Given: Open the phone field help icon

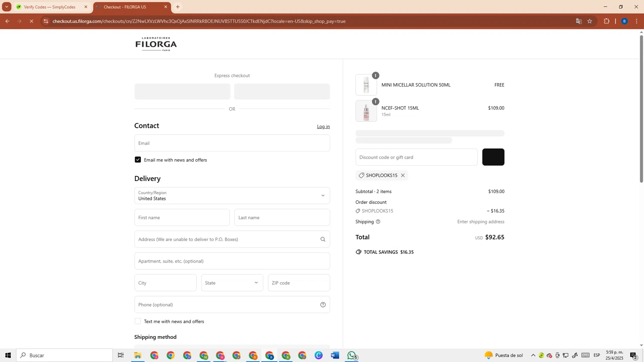Looking at the screenshot, I should tap(323, 305).
